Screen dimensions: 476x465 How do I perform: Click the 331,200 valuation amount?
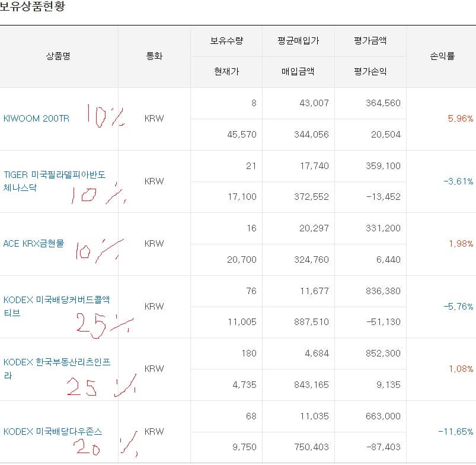383,228
